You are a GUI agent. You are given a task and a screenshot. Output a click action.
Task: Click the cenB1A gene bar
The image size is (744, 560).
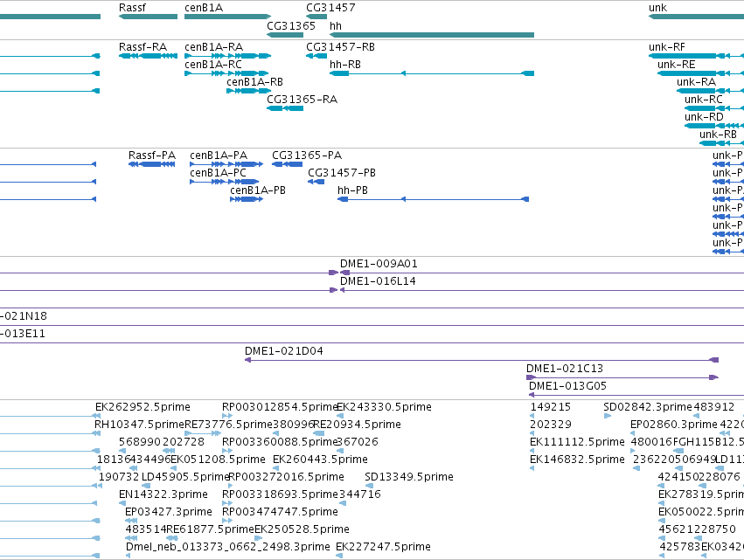click(x=228, y=17)
